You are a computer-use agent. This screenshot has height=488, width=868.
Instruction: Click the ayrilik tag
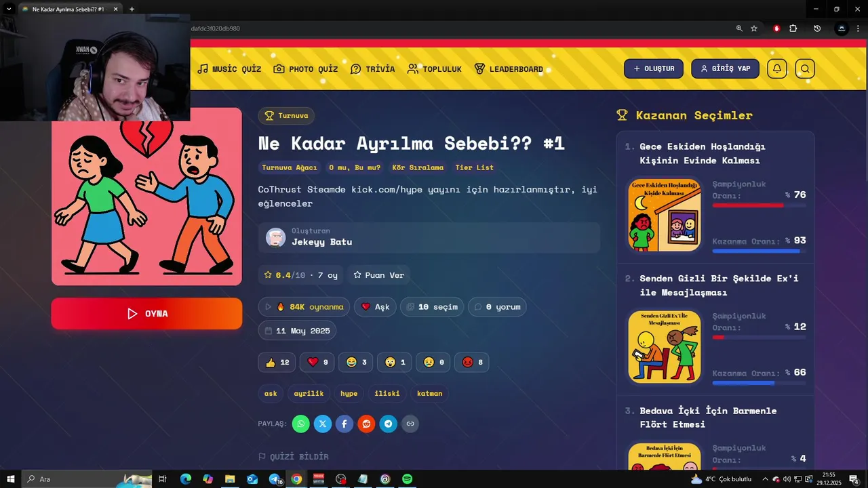coord(309,394)
